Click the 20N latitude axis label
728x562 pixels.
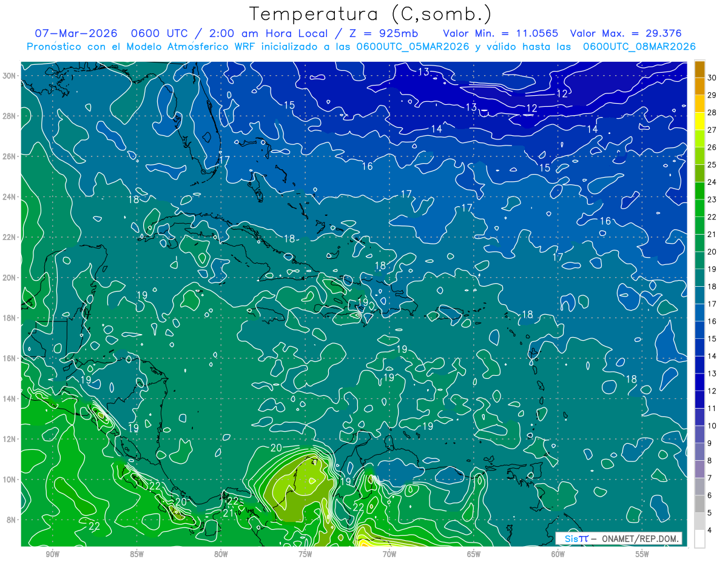click(x=9, y=277)
